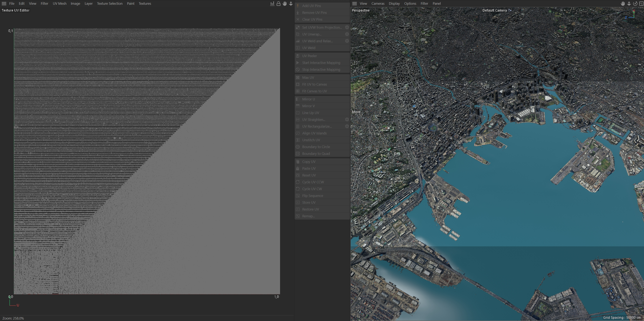The width and height of the screenshot is (644, 321).
Task: Click Start Interactive Mapping
Action: 322,62
